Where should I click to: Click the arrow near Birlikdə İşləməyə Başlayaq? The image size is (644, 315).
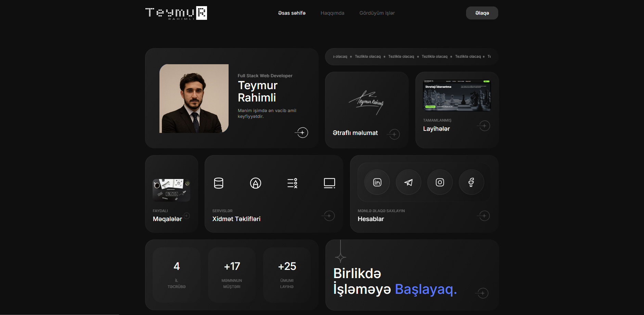[x=482, y=293]
